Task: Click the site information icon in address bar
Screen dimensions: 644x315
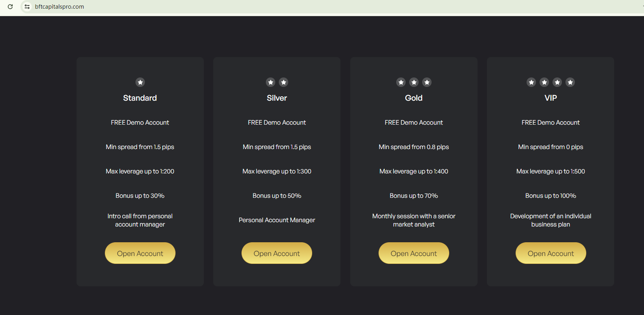Action: [x=27, y=7]
